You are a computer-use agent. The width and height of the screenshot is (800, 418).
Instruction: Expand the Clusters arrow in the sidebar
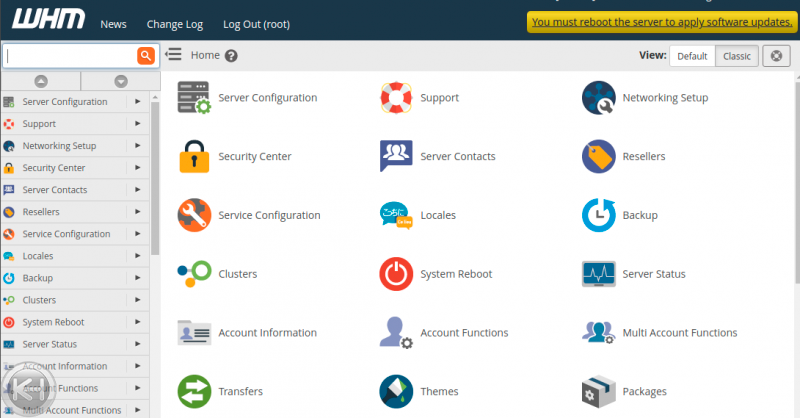tap(138, 300)
